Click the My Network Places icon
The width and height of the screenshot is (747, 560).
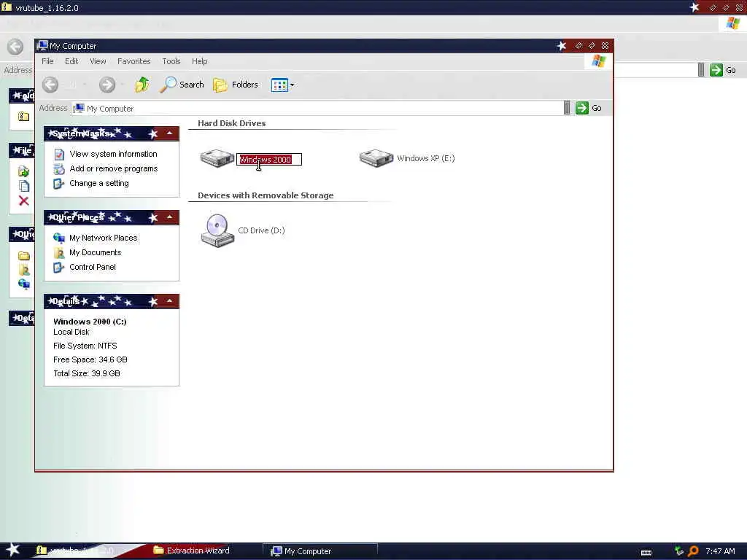click(59, 238)
